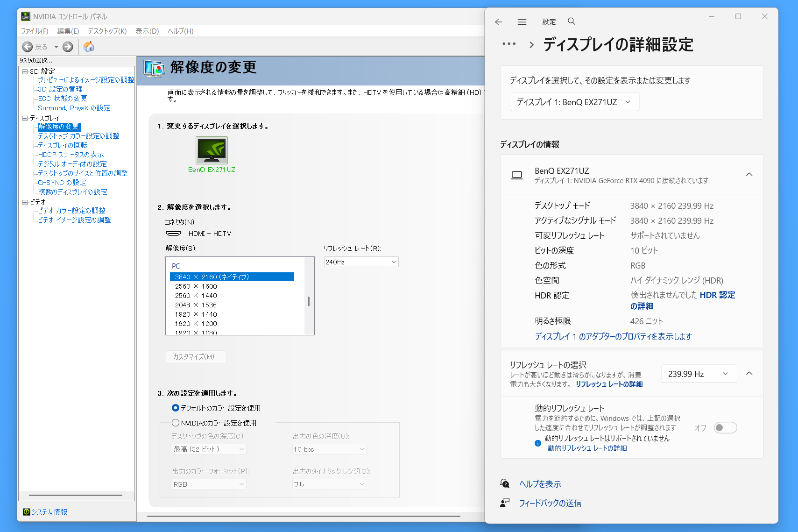Select the NVIDIA color settings radio button
798x532 pixels.
pos(176,423)
